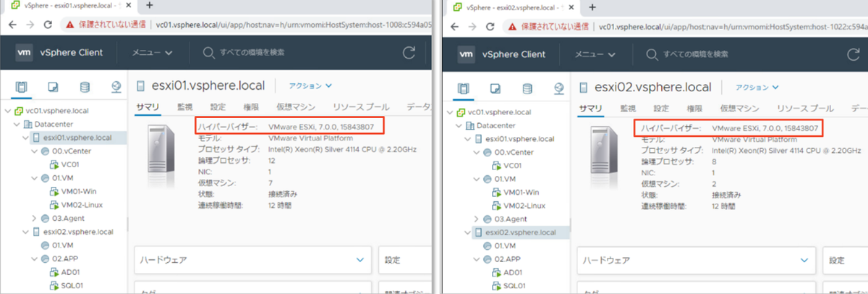Click the vm logo in right vSphere Client
The width and height of the screenshot is (868, 294).
(x=467, y=54)
